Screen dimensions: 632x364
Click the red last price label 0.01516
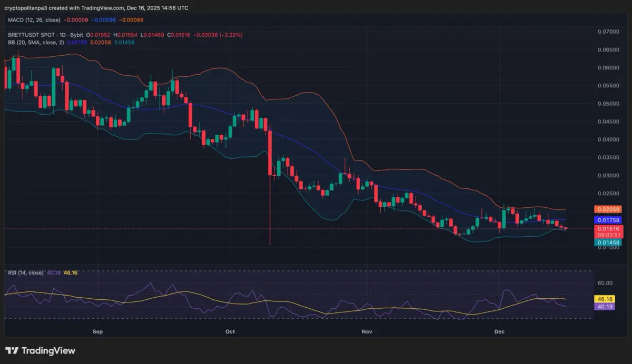pyautogui.click(x=608, y=229)
